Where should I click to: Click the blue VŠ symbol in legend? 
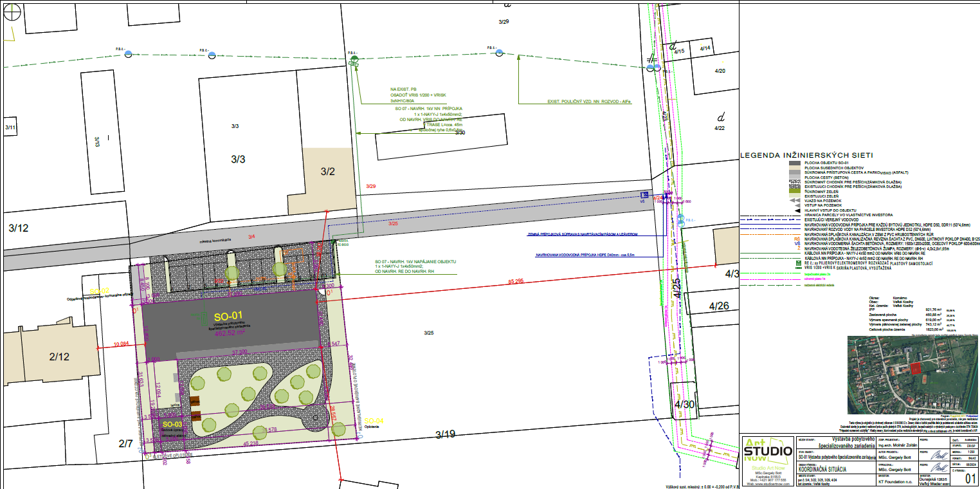click(797, 244)
